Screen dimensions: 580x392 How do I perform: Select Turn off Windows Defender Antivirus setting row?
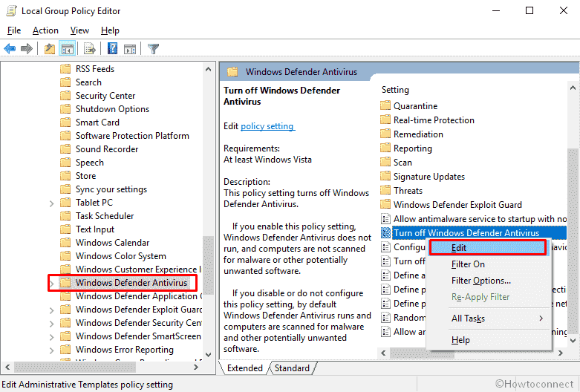(473, 232)
